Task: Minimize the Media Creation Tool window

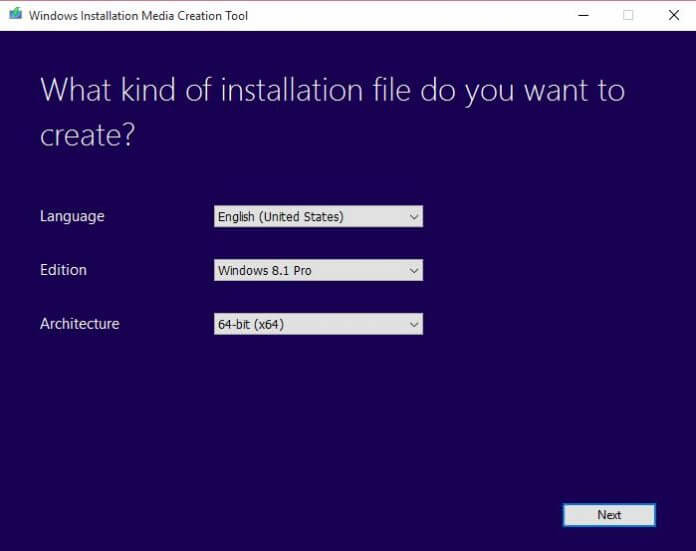Action: 583,15
